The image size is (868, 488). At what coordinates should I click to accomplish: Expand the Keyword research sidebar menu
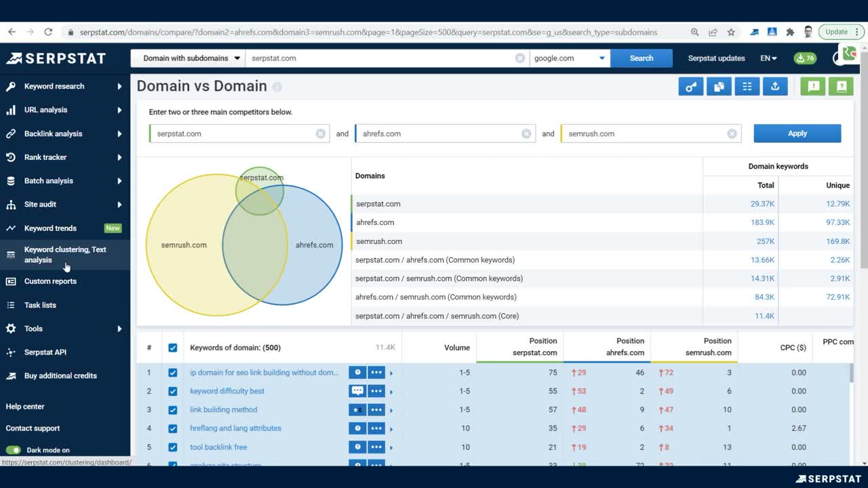click(x=65, y=86)
